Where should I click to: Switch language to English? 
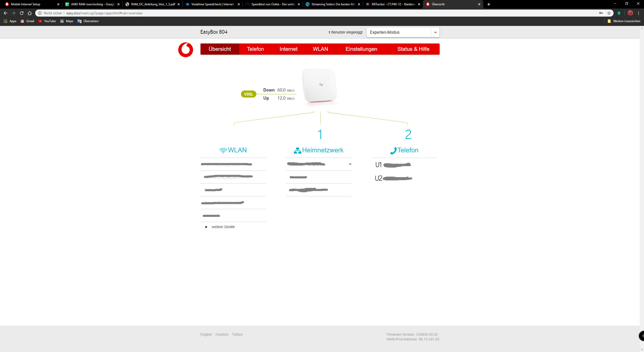click(206, 334)
